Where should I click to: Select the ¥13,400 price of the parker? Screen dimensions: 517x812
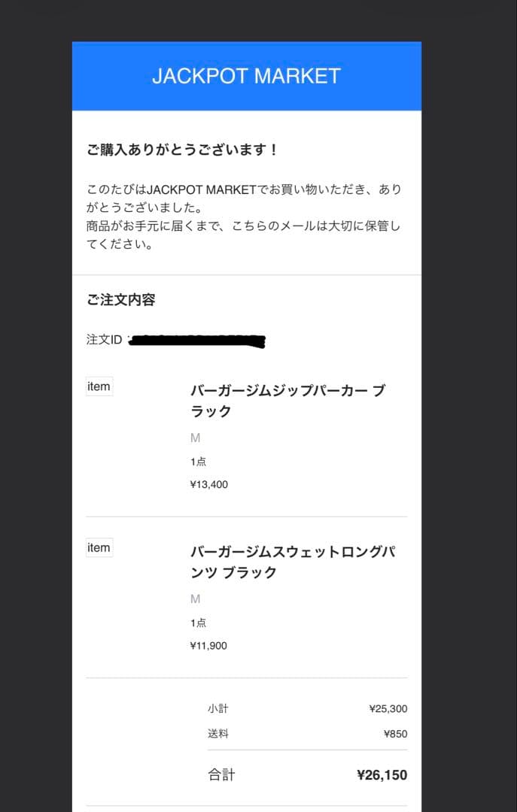pyautogui.click(x=209, y=485)
